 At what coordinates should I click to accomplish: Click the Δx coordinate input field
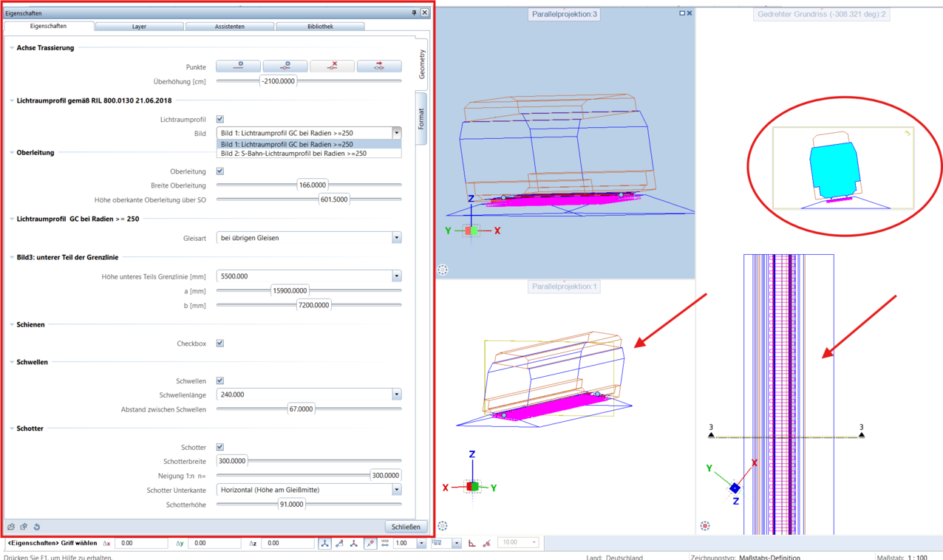(x=140, y=543)
